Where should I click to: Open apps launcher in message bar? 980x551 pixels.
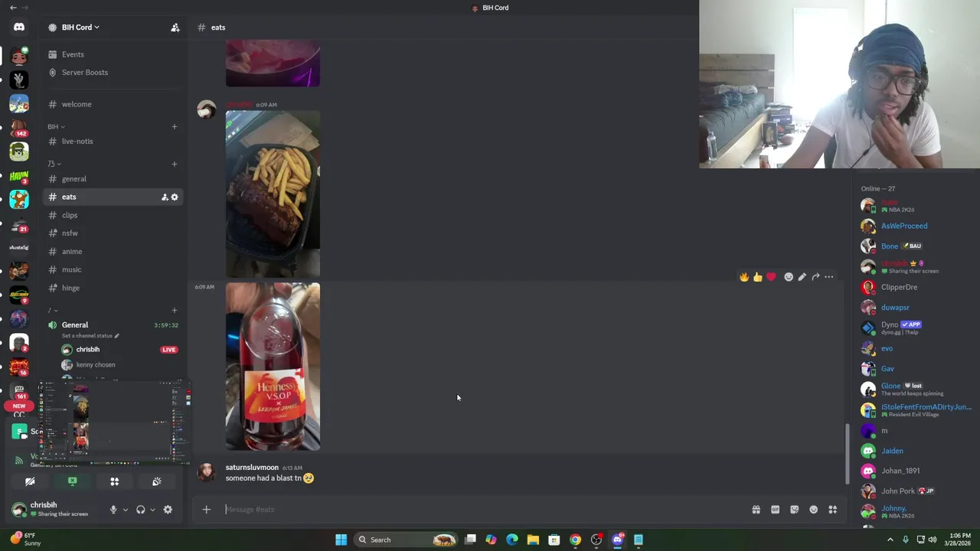[832, 510]
